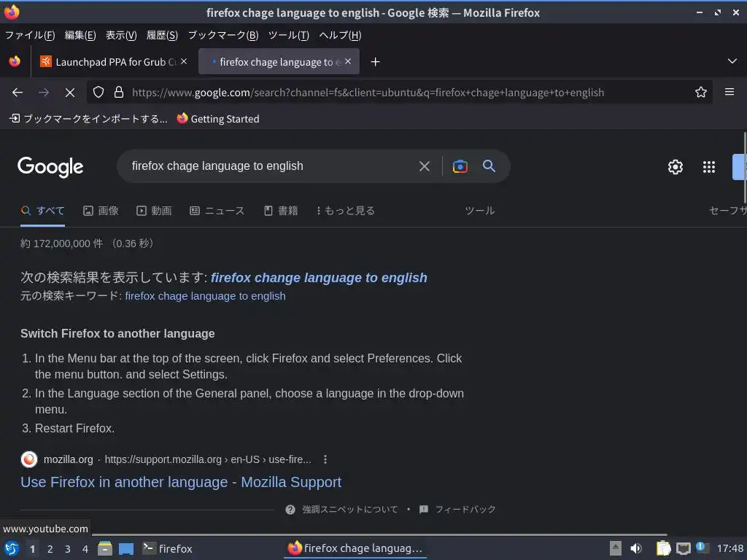This screenshot has width=747, height=560.
Task: Open the system start menu icon
Action: tap(12, 548)
